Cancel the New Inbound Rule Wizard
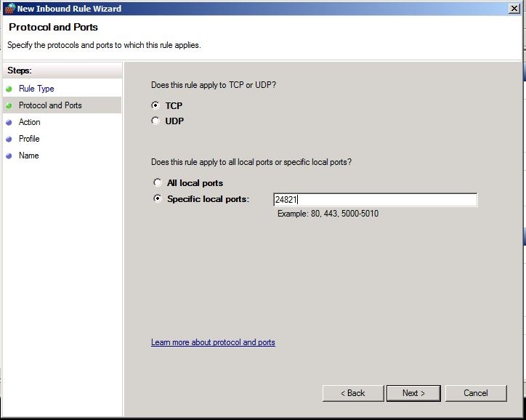Viewport: 526px width, 420px height. coord(476,393)
